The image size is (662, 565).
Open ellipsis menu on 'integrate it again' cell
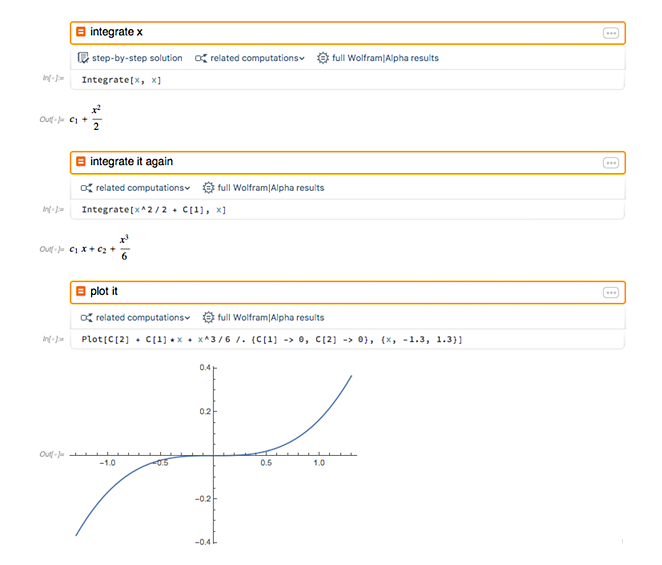point(610,162)
